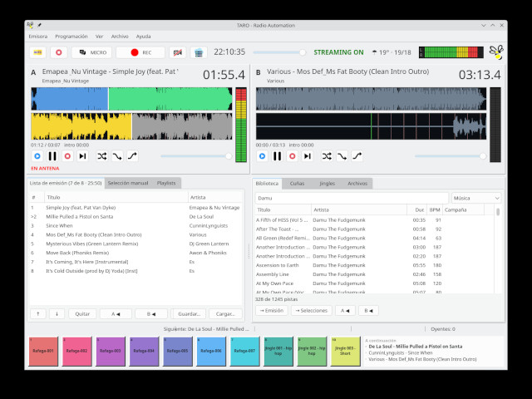Pause deck B
Image resolution: width=532 pixels, height=399 pixels.
277,156
